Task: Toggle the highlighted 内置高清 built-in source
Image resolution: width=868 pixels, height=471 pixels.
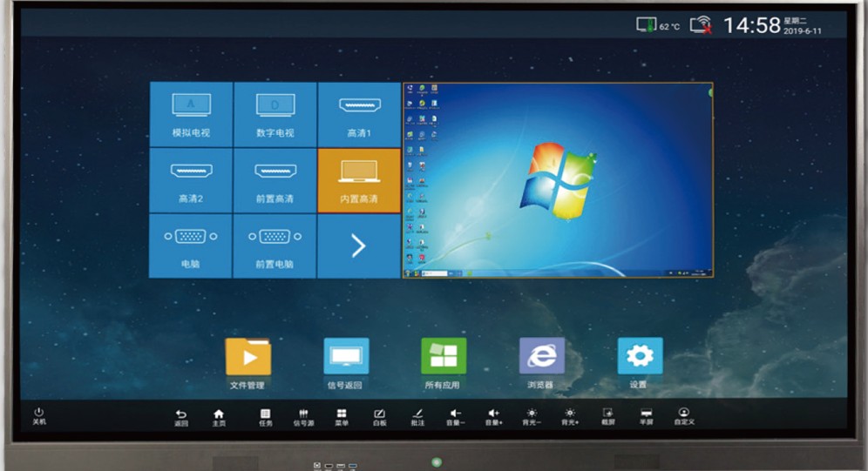Action: pos(358,180)
